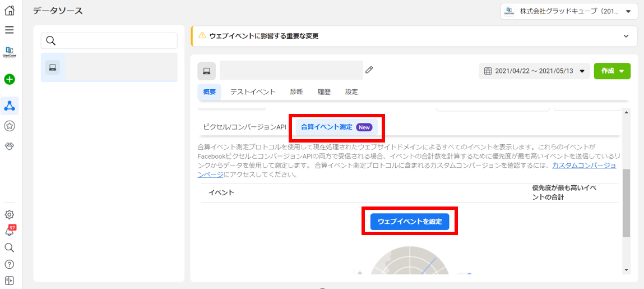Screen dimensions: 644x289
Task: Switch to the 概要 tab
Action: [x=210, y=92]
